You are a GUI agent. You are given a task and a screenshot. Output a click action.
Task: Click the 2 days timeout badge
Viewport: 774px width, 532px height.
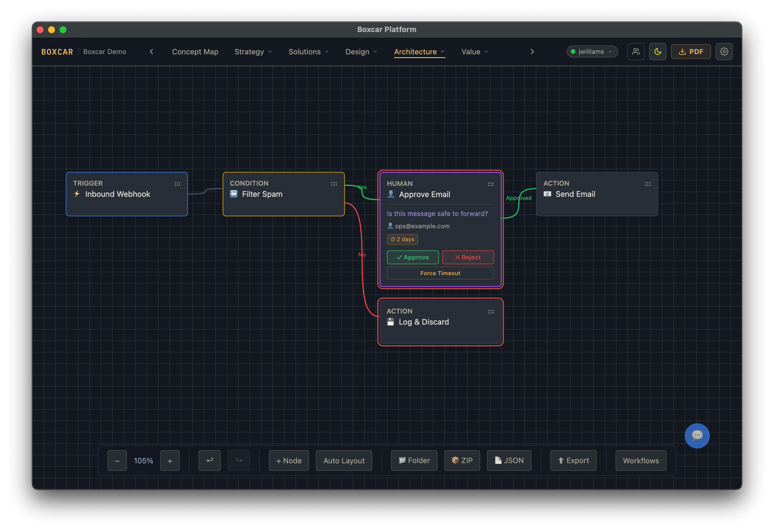(x=402, y=239)
